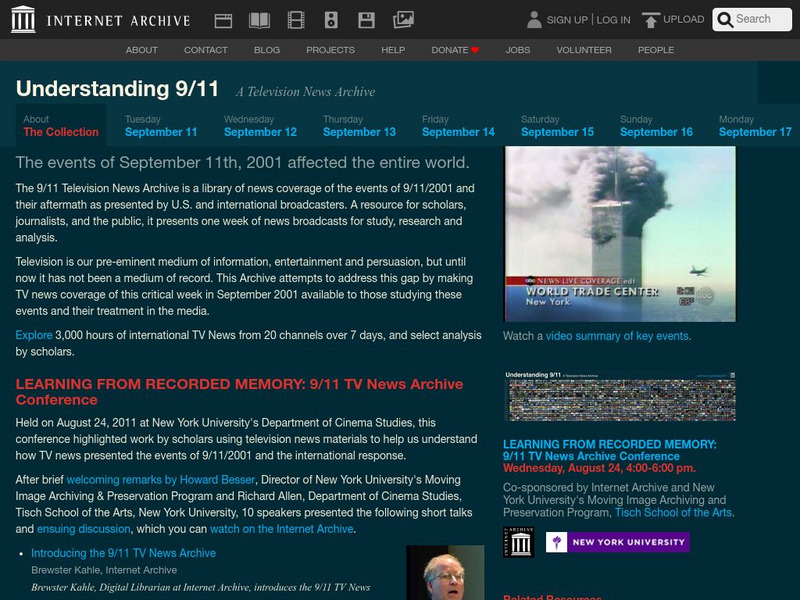Click the New York University logo
Image resolution: width=800 pixels, height=600 pixels.
pos(617,542)
